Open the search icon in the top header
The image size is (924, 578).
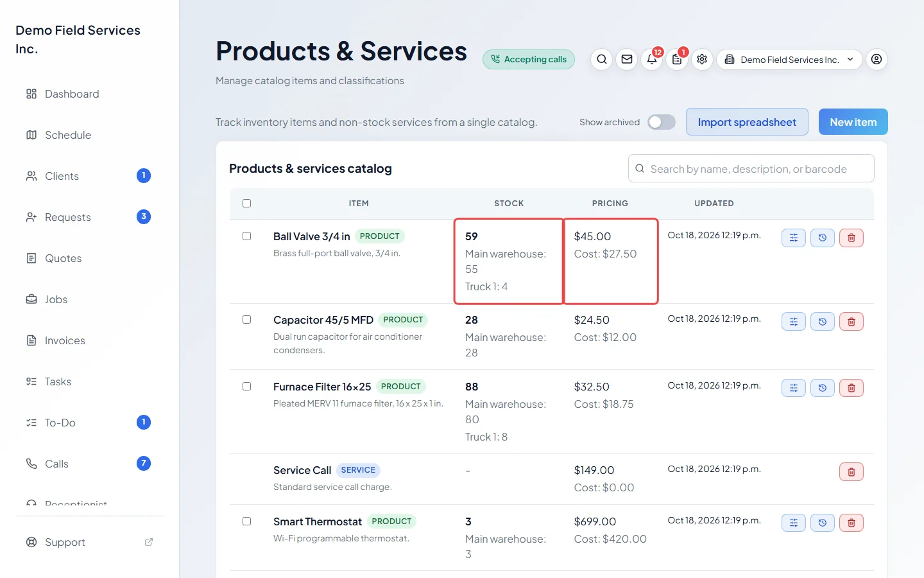(602, 60)
